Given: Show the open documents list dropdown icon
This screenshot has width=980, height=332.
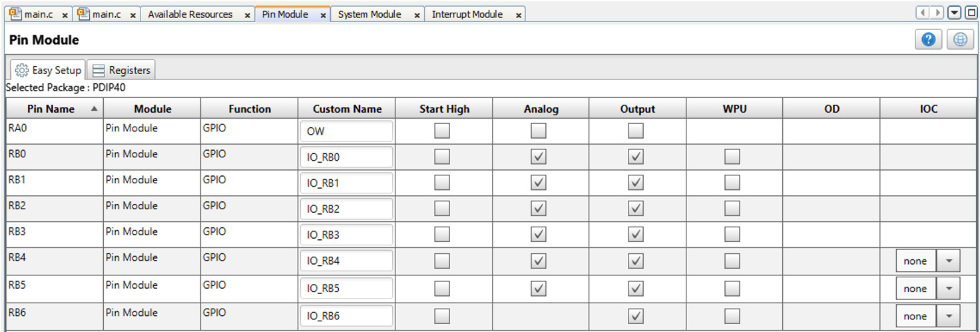Looking at the screenshot, I should [x=954, y=13].
